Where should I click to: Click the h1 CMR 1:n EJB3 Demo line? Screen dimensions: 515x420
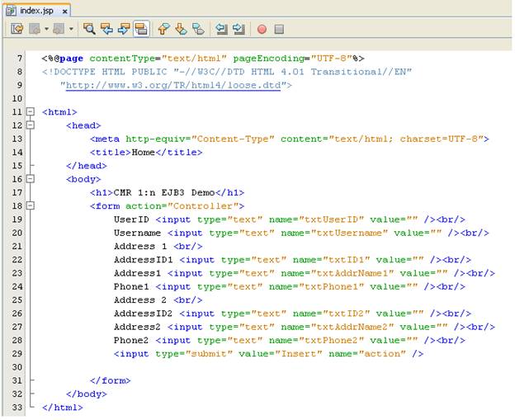pos(167,192)
